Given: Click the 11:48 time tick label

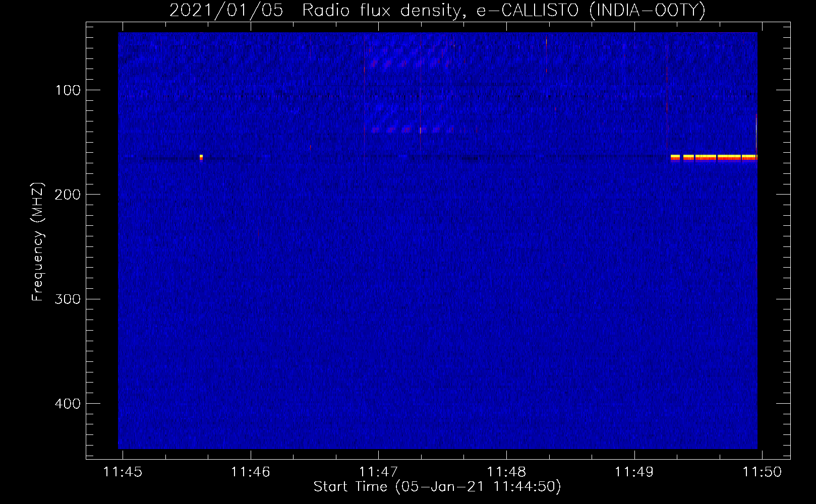Looking at the screenshot, I should pyautogui.click(x=506, y=472).
